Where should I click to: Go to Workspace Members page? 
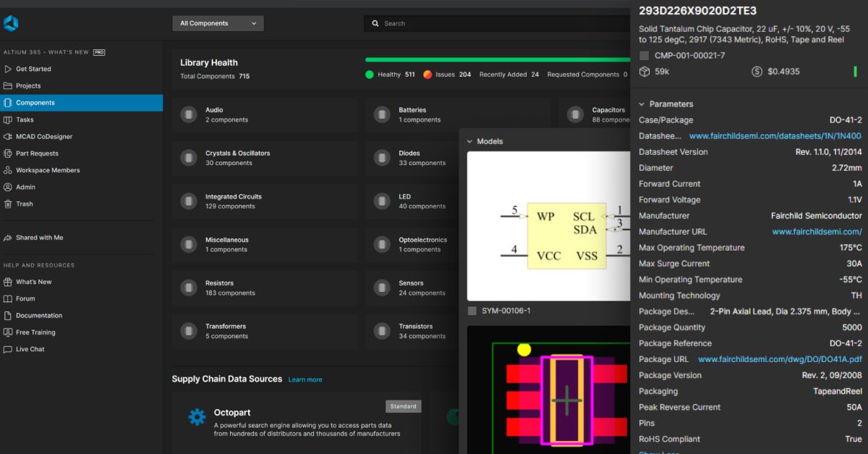(48, 170)
